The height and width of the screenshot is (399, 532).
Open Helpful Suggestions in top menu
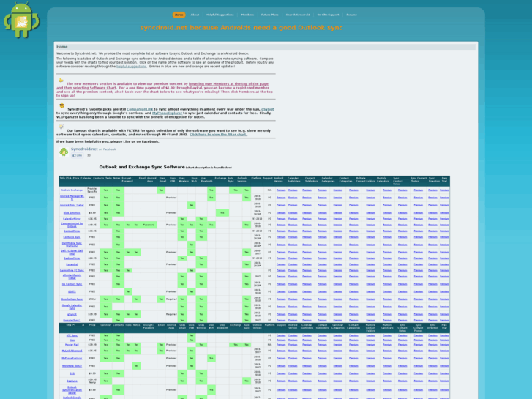tap(220, 15)
